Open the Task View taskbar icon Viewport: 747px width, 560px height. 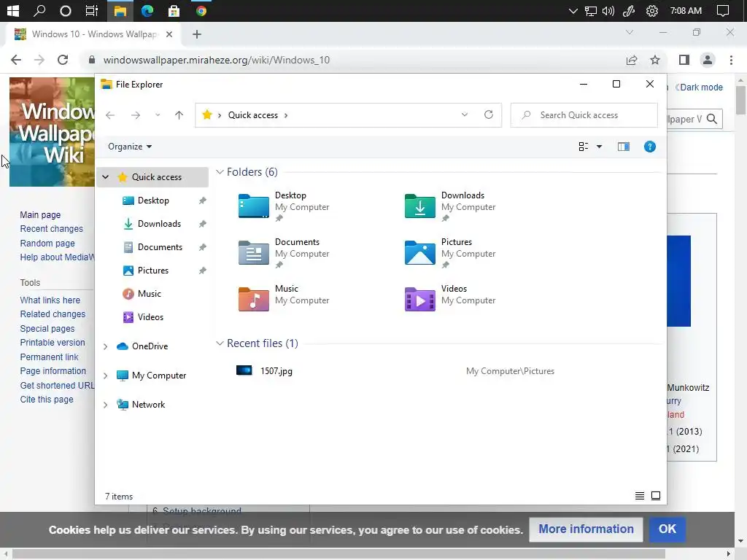91,11
